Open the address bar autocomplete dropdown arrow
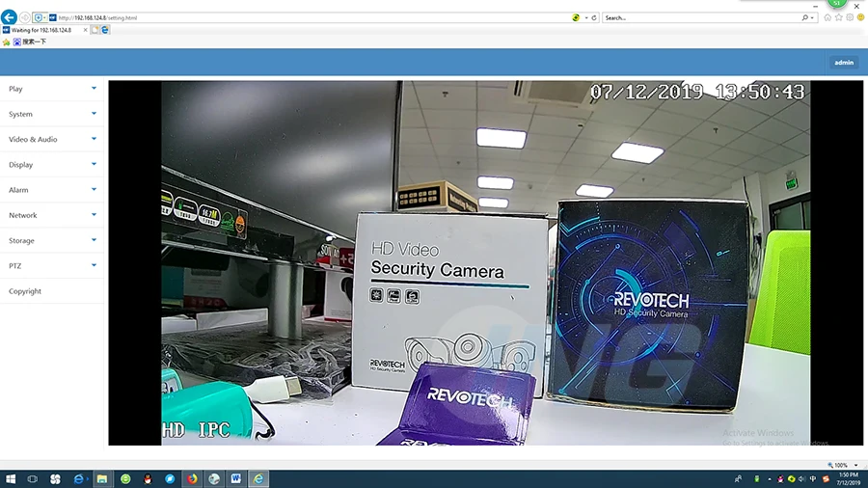The width and height of the screenshot is (868, 488). [586, 17]
